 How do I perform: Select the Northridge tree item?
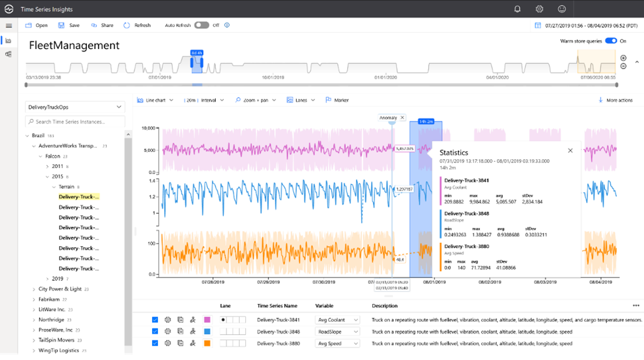pyautogui.click(x=52, y=320)
